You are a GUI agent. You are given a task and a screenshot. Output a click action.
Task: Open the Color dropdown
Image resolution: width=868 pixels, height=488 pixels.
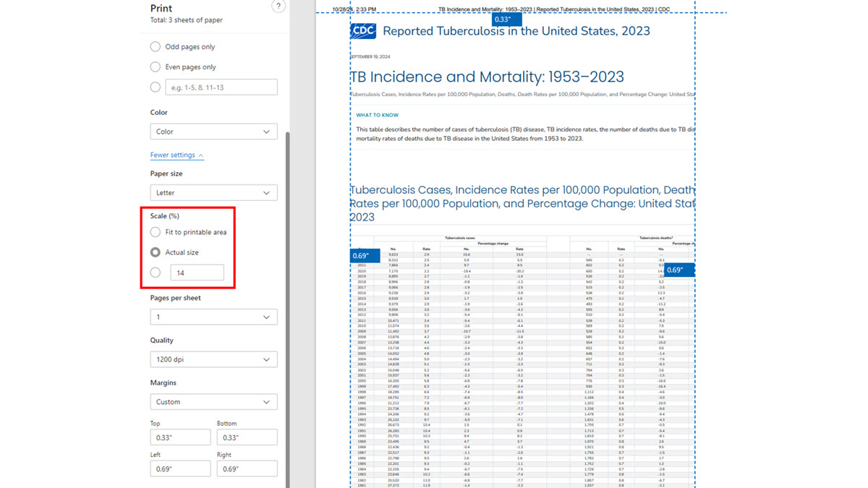pyautogui.click(x=213, y=132)
